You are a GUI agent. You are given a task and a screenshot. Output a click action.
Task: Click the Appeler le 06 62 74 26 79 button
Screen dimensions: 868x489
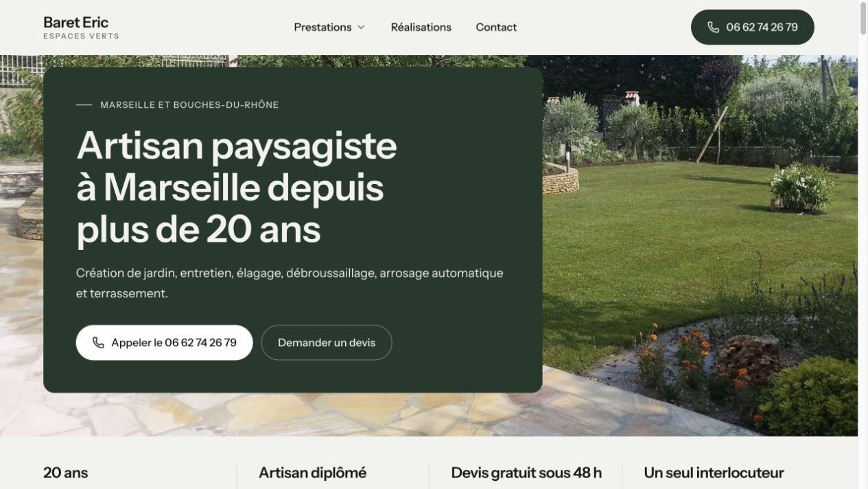(164, 343)
